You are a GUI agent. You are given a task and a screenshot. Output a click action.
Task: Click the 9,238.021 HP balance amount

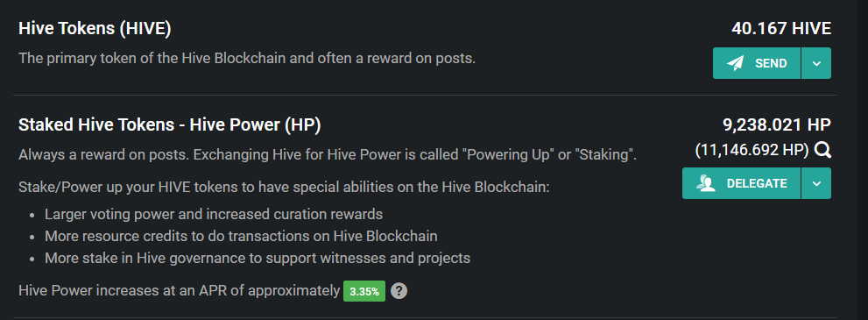click(777, 125)
